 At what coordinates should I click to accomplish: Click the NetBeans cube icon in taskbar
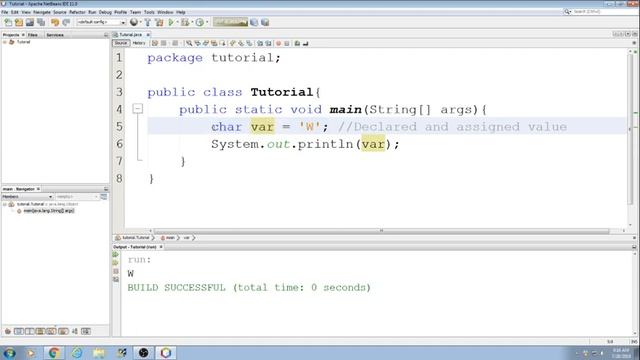tap(165, 353)
